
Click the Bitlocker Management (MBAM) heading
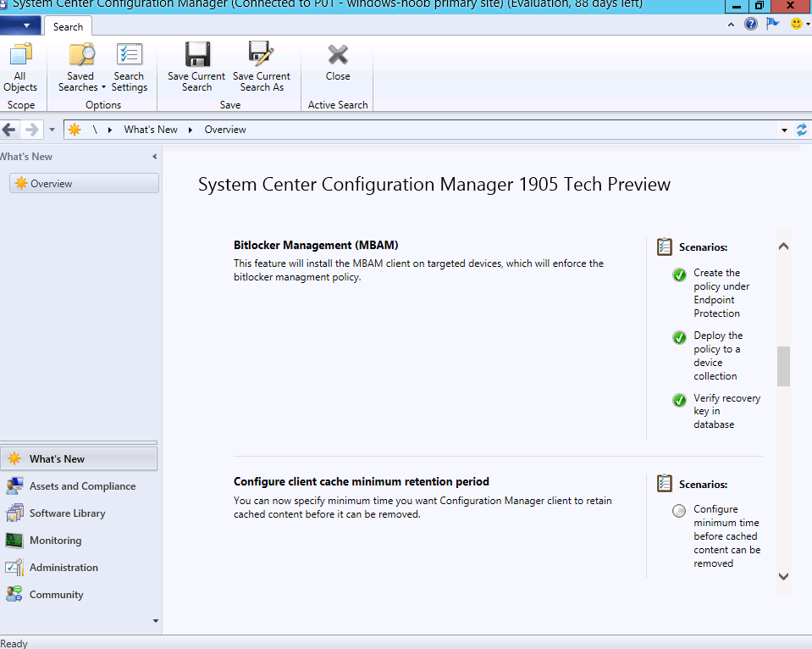coord(316,245)
